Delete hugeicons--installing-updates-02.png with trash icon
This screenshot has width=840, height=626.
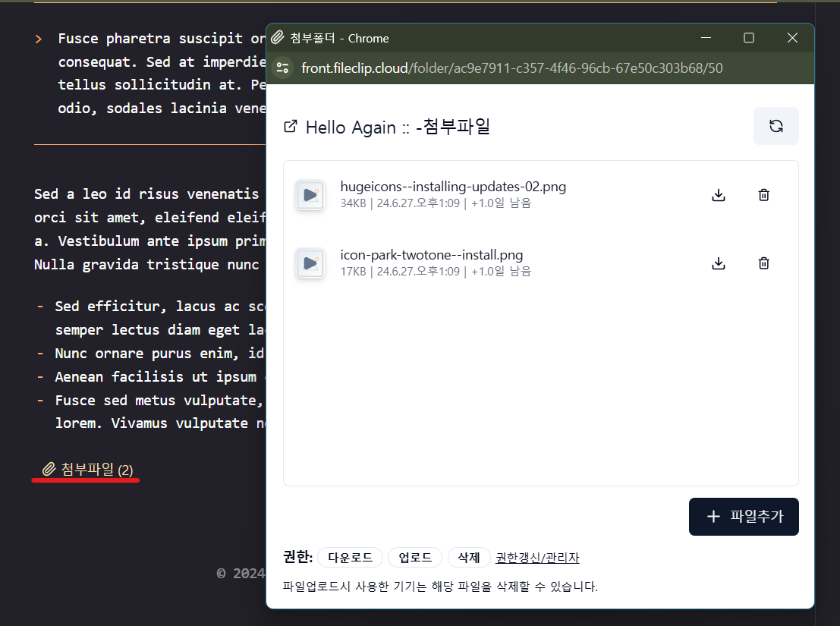tap(763, 194)
